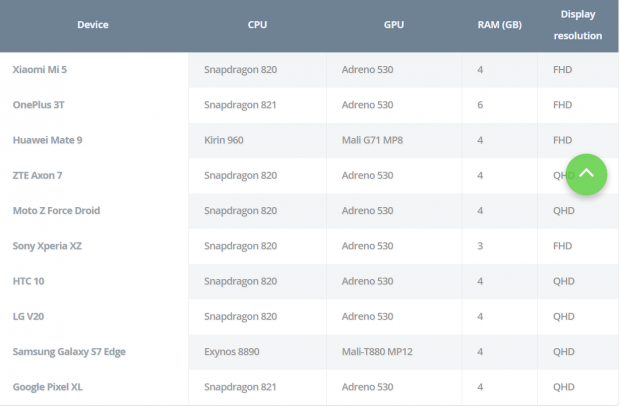Select the OnePlus 3T device name

click(x=38, y=105)
